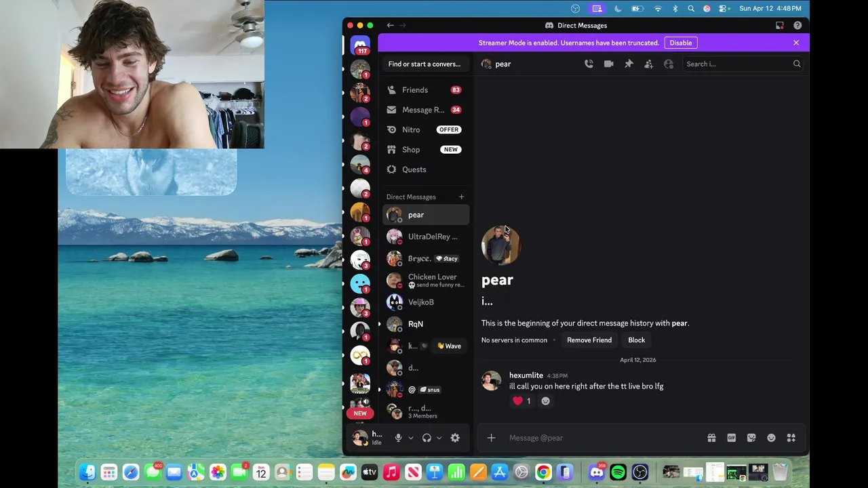This screenshot has width=868, height=488.
Task: Open the apps launcher in message bar
Action: tap(791, 438)
